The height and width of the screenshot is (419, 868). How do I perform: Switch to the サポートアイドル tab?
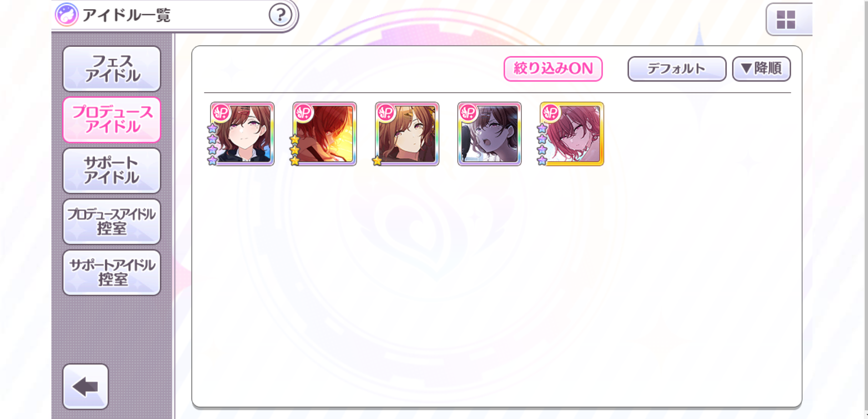point(112,171)
